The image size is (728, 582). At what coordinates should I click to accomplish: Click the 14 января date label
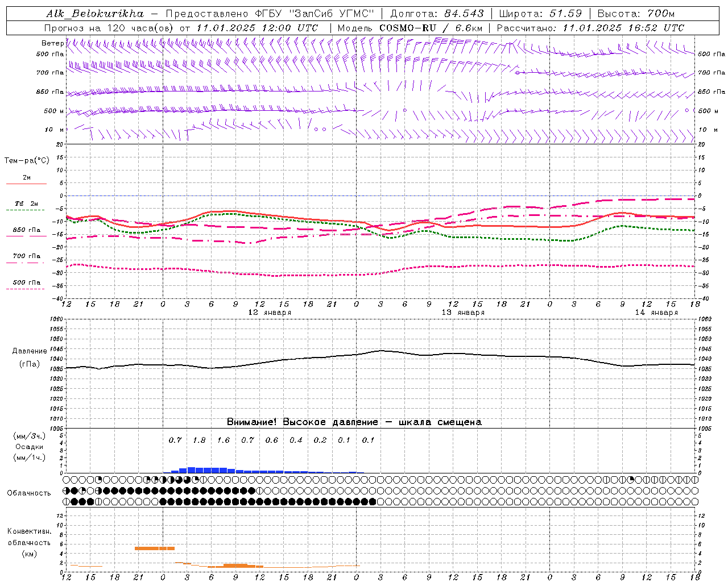(x=656, y=313)
